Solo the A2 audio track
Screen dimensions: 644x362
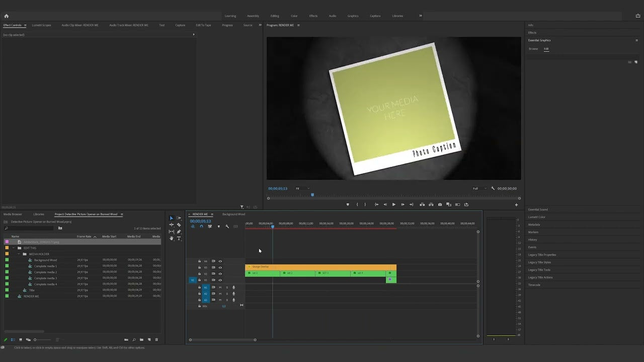(x=227, y=294)
